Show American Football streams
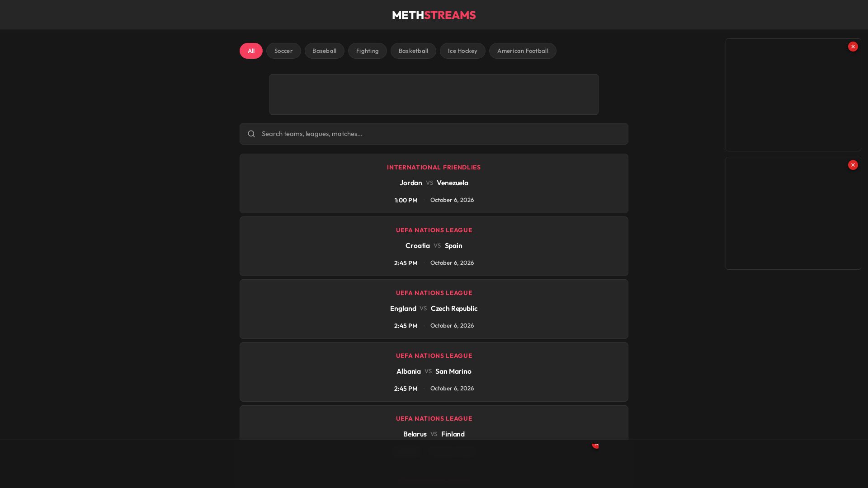Screen dimensions: 868x488 (523, 51)
